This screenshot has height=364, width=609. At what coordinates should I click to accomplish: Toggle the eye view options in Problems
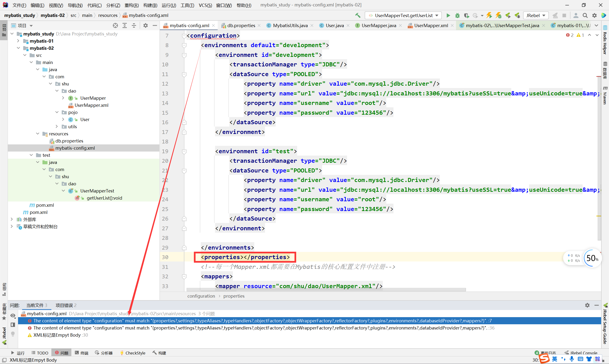point(13,315)
